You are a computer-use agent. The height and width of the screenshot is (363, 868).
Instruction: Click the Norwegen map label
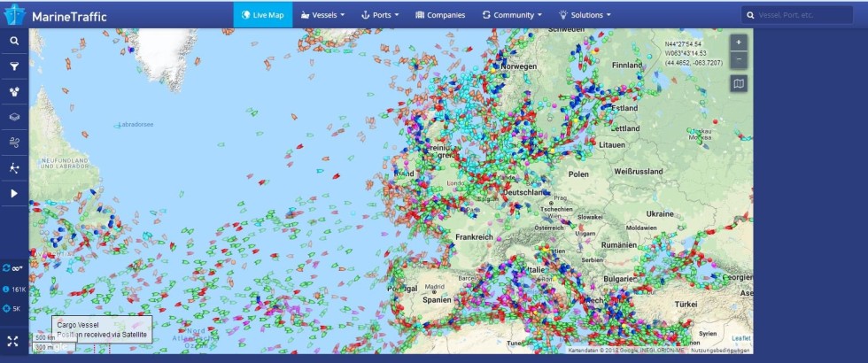pyautogui.click(x=519, y=66)
